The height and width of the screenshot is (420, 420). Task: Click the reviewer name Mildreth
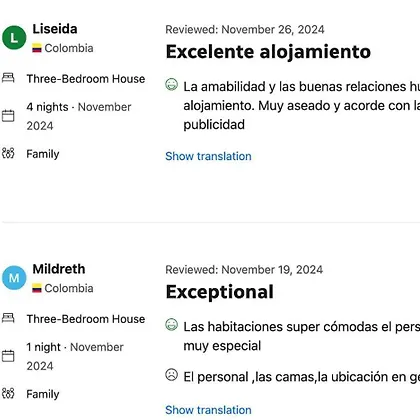59,269
